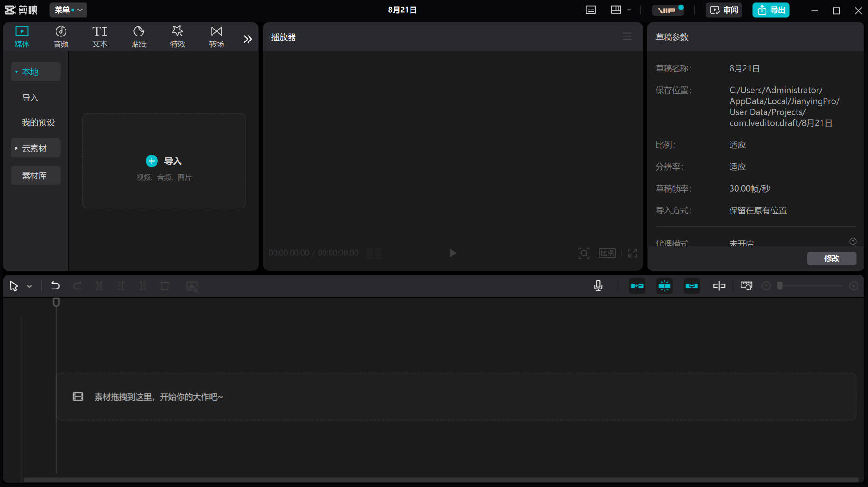This screenshot has height=487, width=868.
Task: Switch to the Text (文本) tab
Action: pyautogui.click(x=100, y=37)
